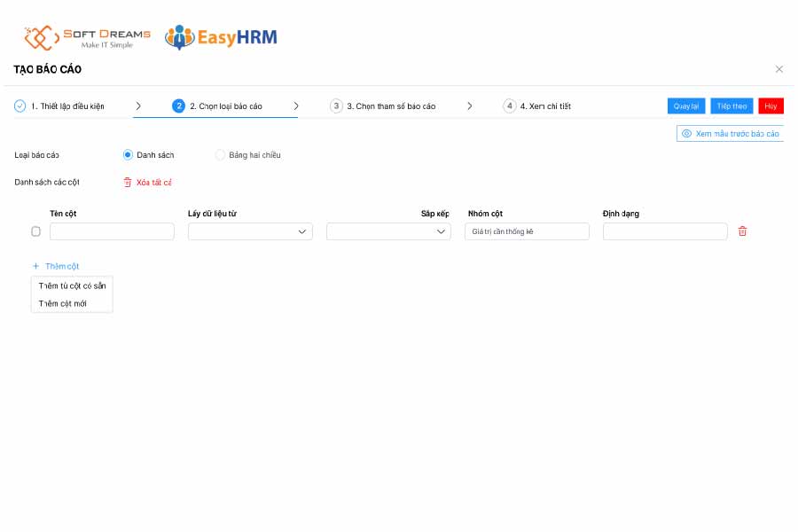Expand the Sắp xếp dropdown
Image resolution: width=798 pixels, height=532 pixels.
388,231
